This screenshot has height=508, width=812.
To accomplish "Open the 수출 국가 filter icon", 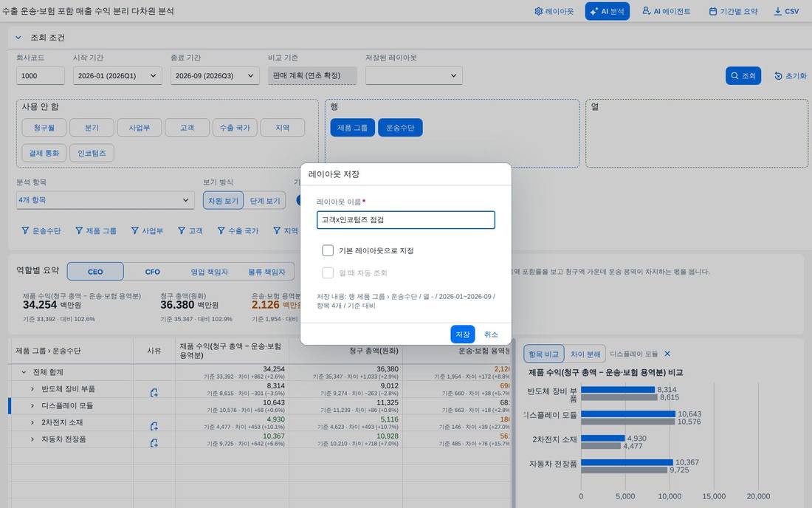I will [221, 230].
